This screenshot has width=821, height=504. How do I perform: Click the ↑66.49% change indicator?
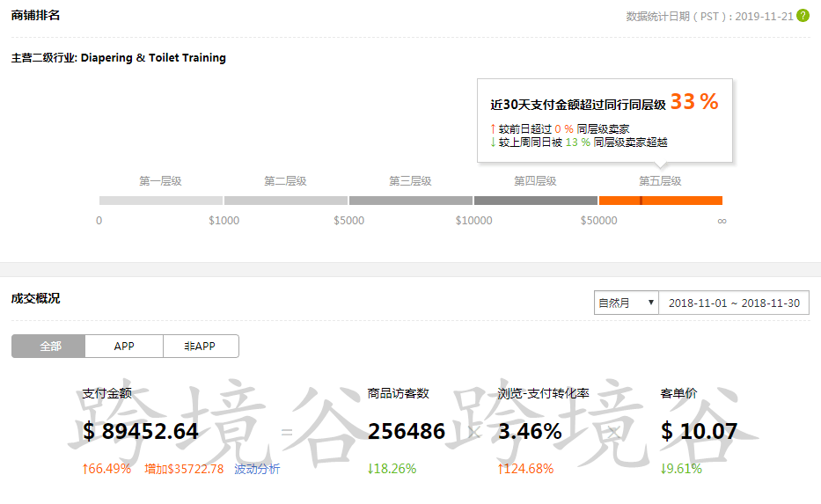(106, 469)
